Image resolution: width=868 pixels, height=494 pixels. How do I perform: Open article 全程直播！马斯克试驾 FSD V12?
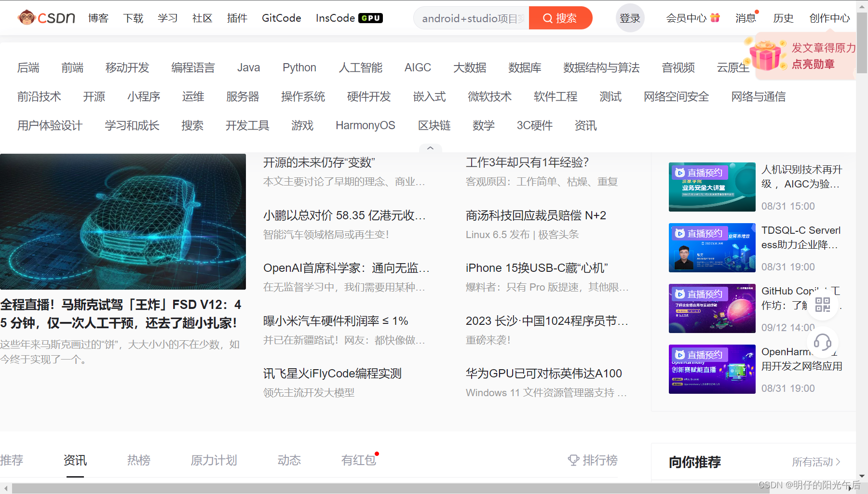pyautogui.click(x=121, y=314)
